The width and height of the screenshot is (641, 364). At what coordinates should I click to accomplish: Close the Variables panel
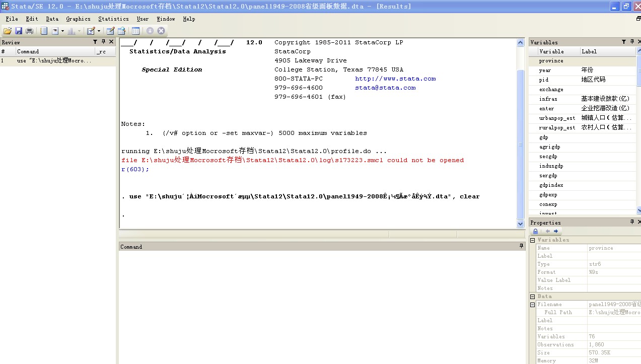[639, 42]
